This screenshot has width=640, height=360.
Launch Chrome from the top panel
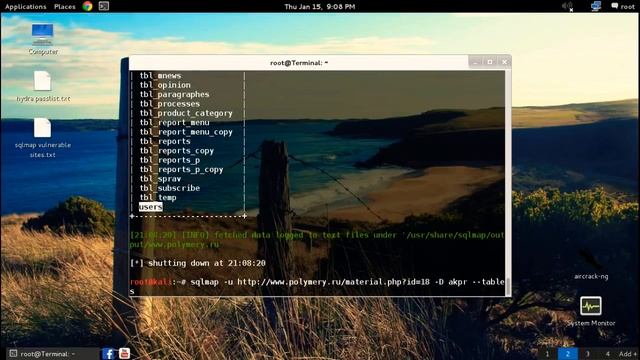[x=87, y=6]
